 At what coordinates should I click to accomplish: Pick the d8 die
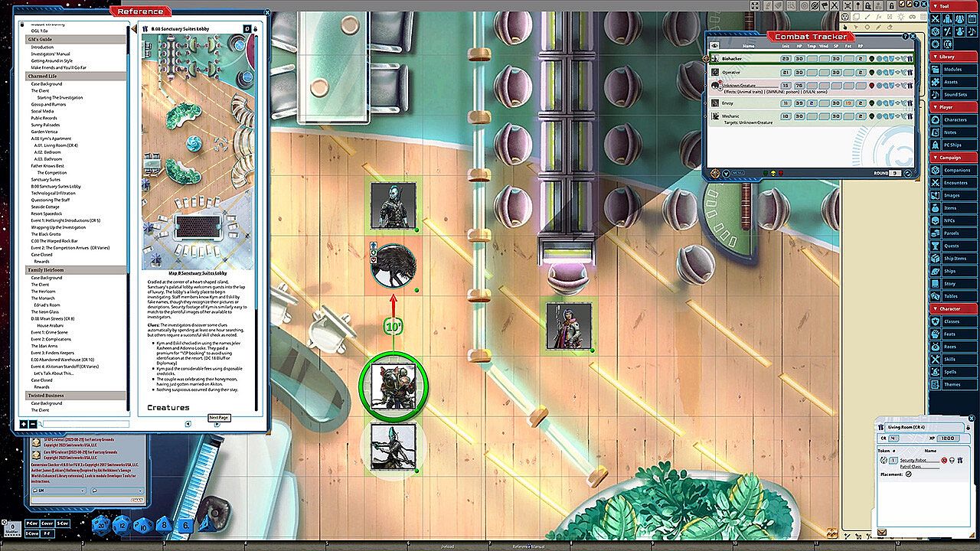point(164,525)
